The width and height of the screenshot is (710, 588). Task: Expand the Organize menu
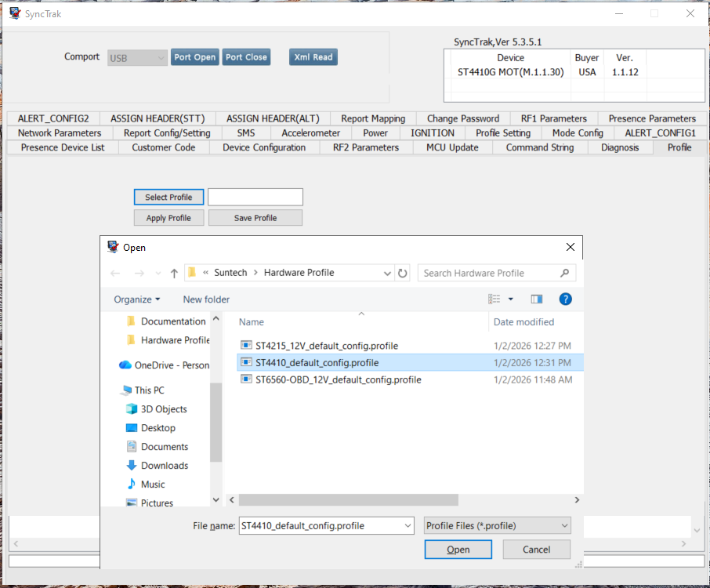coord(136,299)
